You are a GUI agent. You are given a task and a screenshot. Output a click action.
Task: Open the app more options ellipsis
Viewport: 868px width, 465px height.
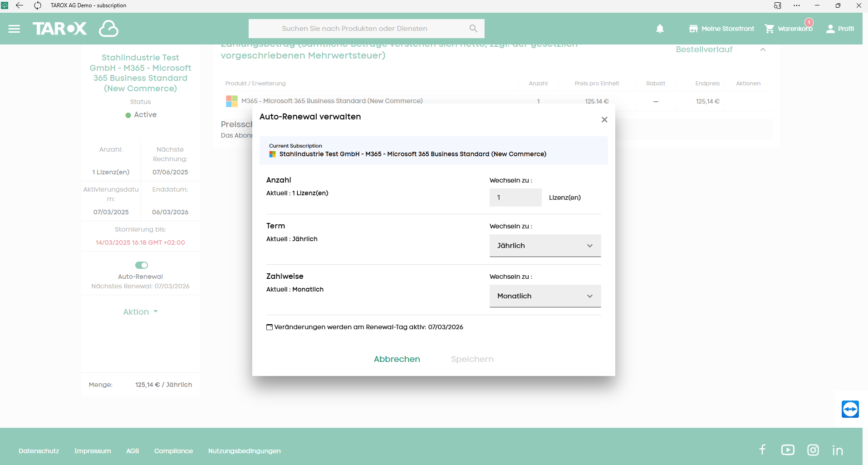point(797,5)
